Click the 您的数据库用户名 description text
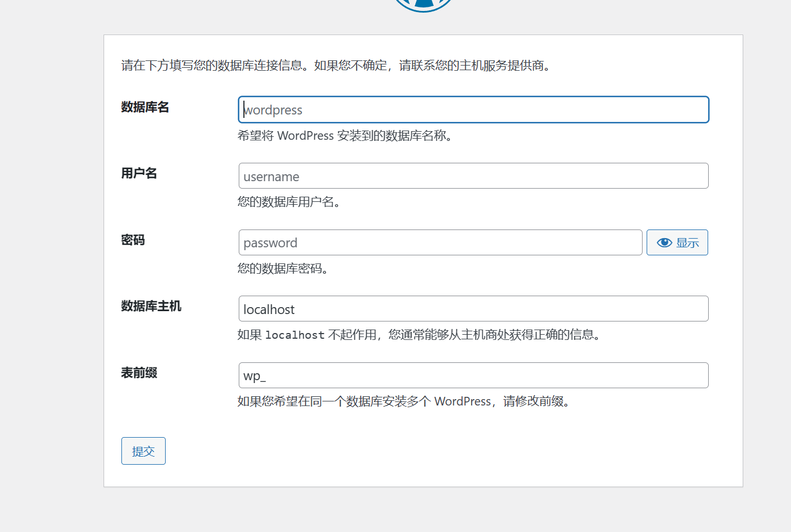Viewport: 791px width, 532px height. (288, 202)
